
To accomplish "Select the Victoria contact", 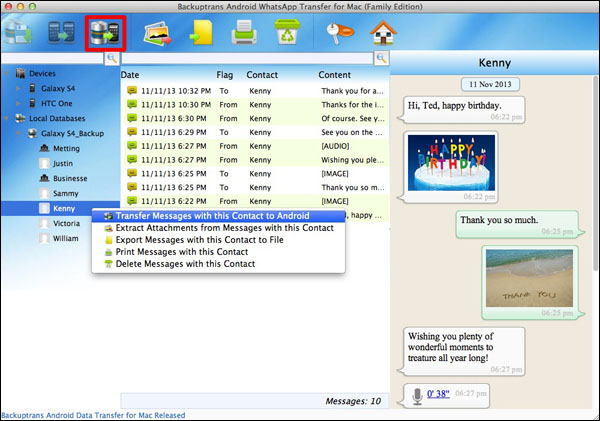I will (x=66, y=223).
